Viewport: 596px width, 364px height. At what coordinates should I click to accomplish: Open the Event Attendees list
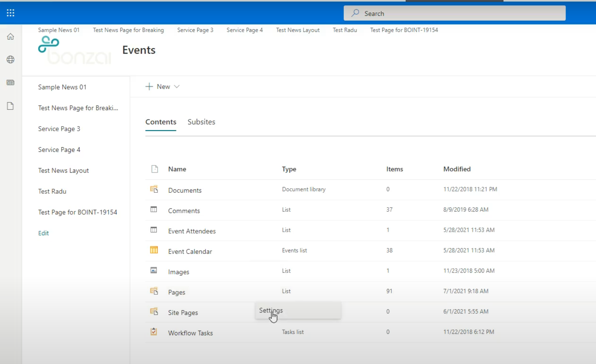click(x=192, y=231)
